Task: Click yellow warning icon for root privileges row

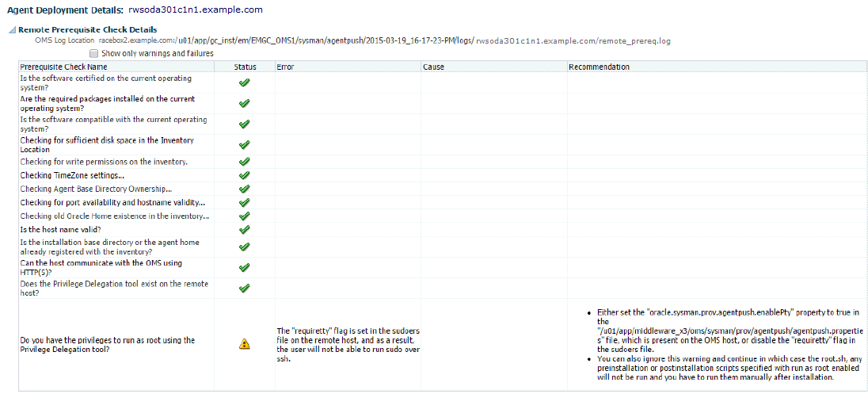Action: [x=244, y=344]
